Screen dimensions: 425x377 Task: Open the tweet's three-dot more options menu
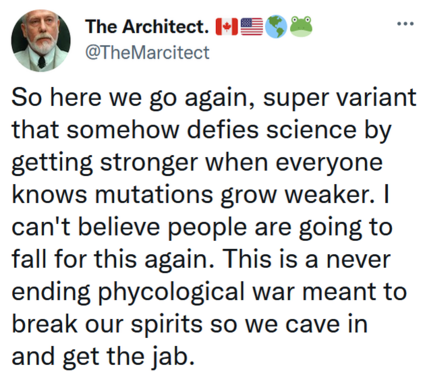[406, 24]
